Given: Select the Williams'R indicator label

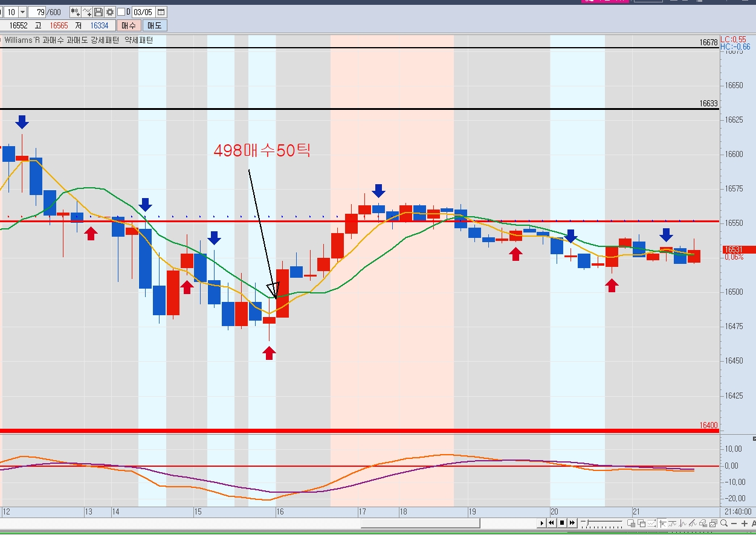Looking at the screenshot, I should tap(22, 40).
